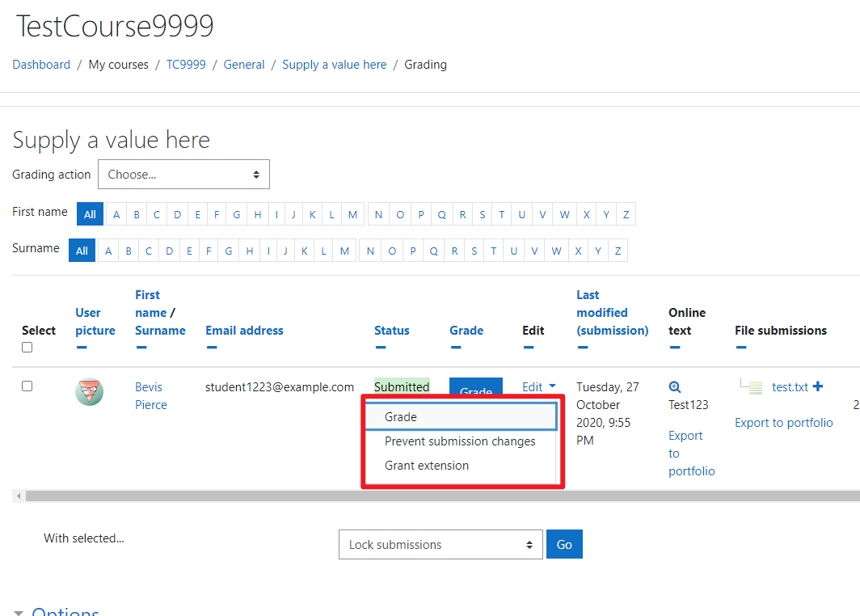Hide the Edit column
This screenshot has height=616, width=860.
tap(528, 348)
